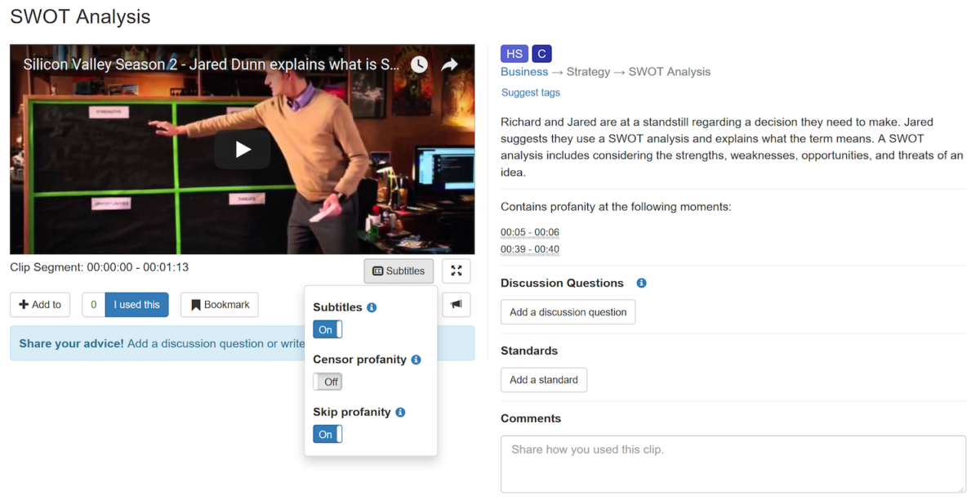This screenshot has height=501, width=980.
Task: Click the share arrow on the video
Action: click(450, 64)
